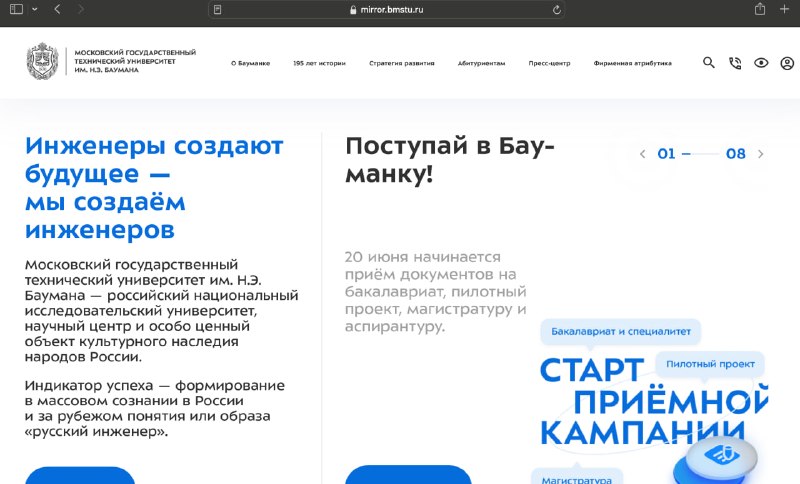Click the 'Магистратура' bubble
Viewport: 800px width, 484px height.
pyautogui.click(x=577, y=478)
